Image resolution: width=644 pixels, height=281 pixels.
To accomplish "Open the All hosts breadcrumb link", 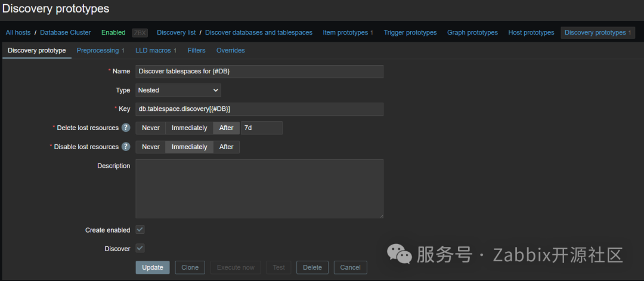I will click(x=18, y=33).
